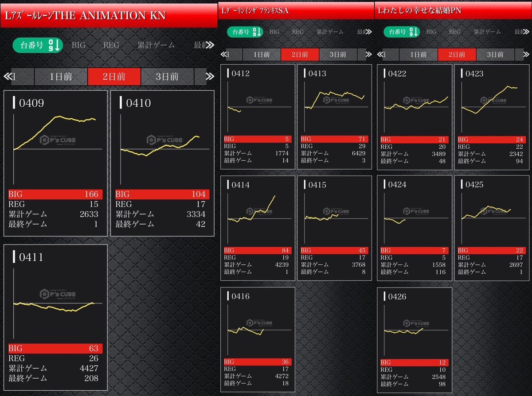Select 3日前 tab in Azur Lane panel
The image size is (532, 396).
click(167, 76)
